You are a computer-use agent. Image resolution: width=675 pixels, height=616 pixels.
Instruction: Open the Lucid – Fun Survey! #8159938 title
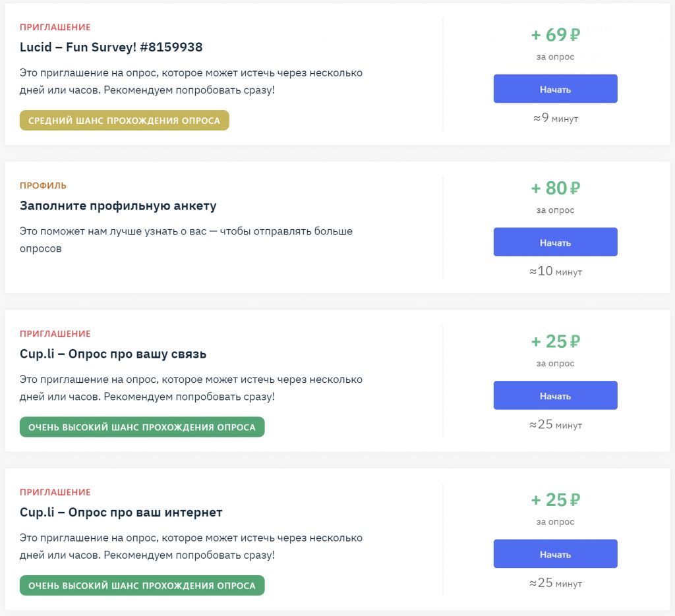point(111,47)
